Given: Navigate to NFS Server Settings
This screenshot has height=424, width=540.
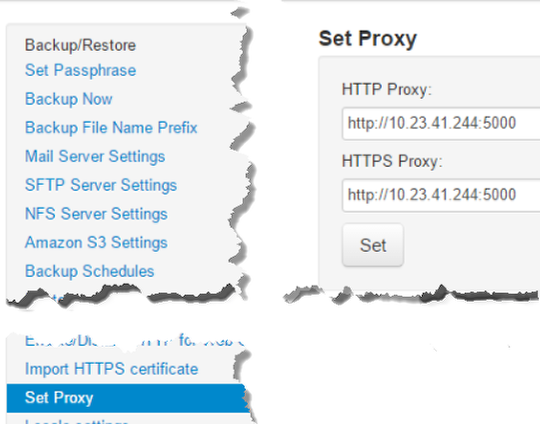Looking at the screenshot, I should (96, 214).
